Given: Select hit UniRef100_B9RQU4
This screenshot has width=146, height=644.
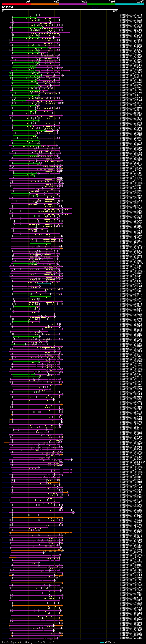Looking at the screenshot, I should [x=131, y=361].
